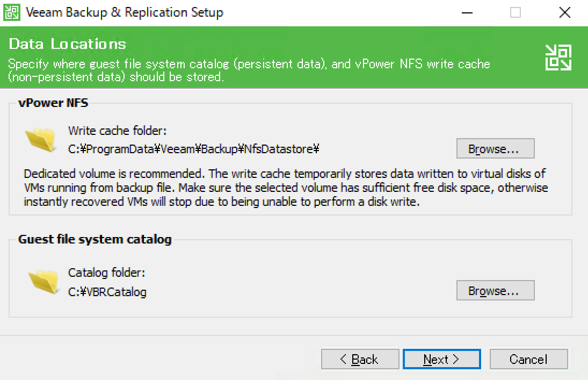Click the folder icon beside Catalog folder
Image resolution: width=588 pixels, height=380 pixels.
[x=41, y=282]
